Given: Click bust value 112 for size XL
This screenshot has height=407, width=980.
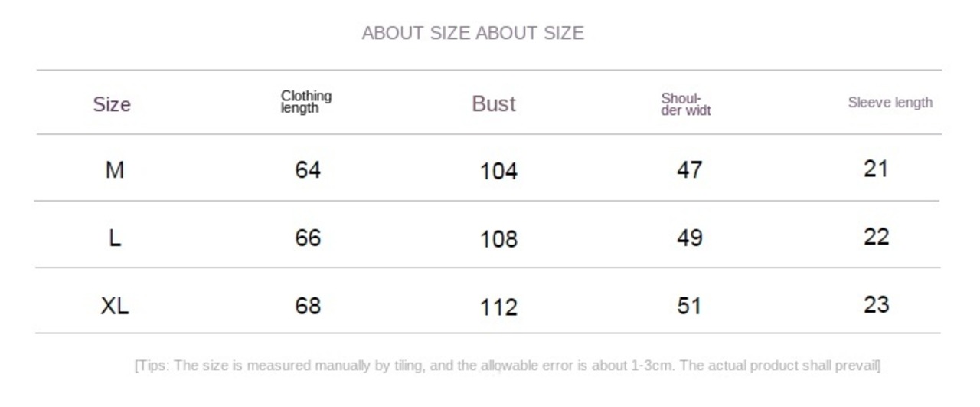Looking at the screenshot, I should [x=499, y=307].
